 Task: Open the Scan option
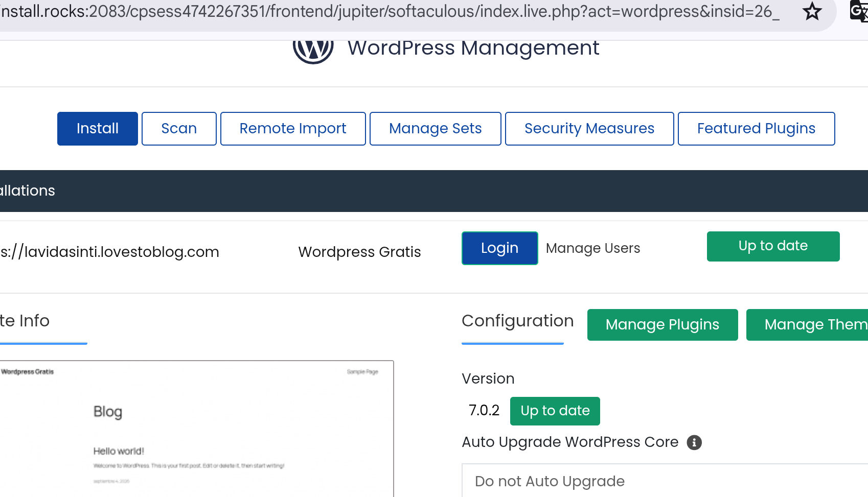click(179, 129)
